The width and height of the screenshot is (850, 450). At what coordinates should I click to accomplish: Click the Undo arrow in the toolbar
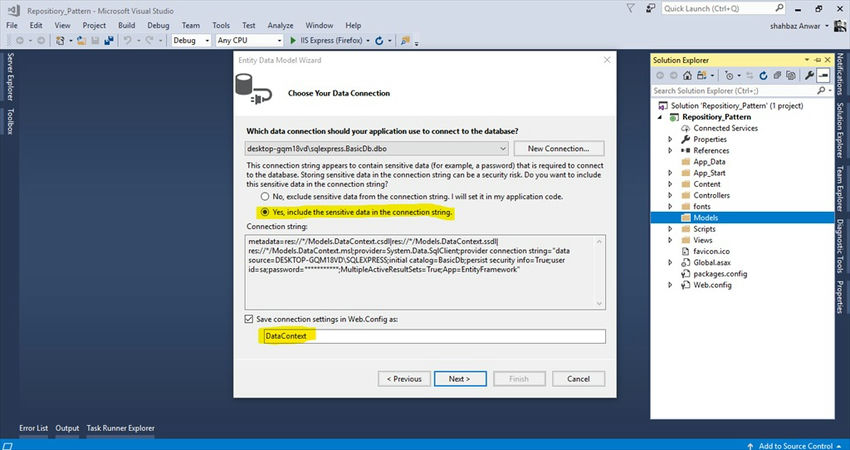coord(127,41)
